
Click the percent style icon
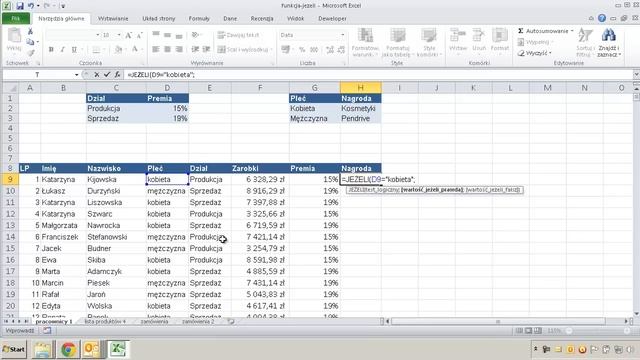click(x=302, y=49)
